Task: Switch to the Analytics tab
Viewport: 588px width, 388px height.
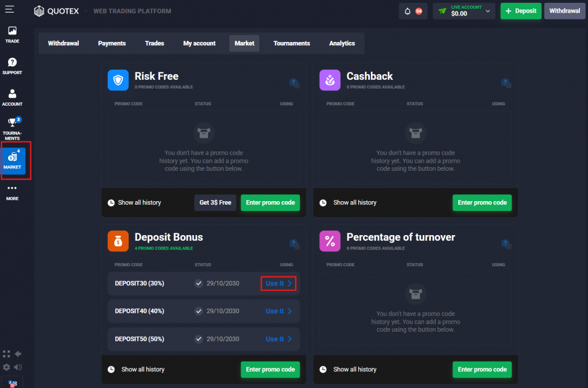Action: coord(342,44)
